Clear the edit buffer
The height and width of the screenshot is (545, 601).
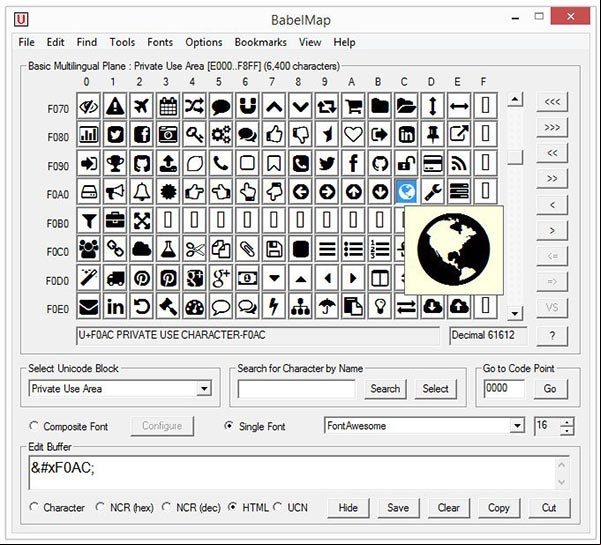pos(448,508)
